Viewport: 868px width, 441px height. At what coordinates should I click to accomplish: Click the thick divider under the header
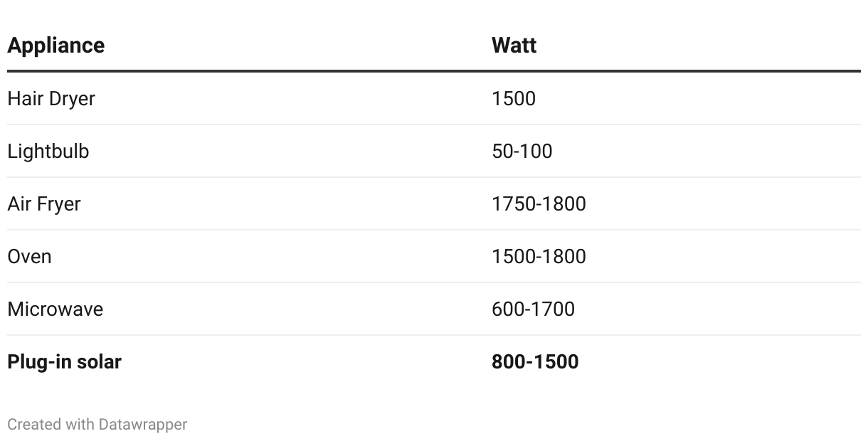(434, 71)
